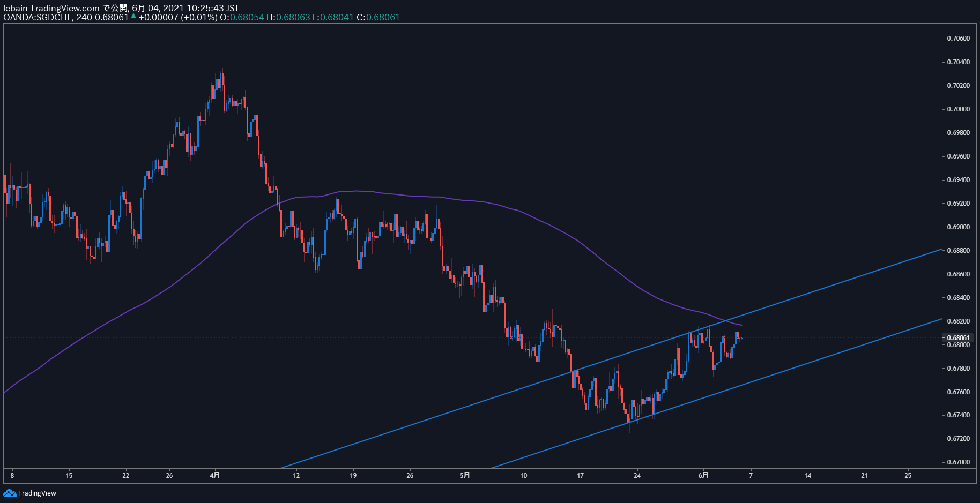Image resolution: width=980 pixels, height=503 pixels.
Task: Click the 26 date label before 4月
Action: [x=169, y=476]
